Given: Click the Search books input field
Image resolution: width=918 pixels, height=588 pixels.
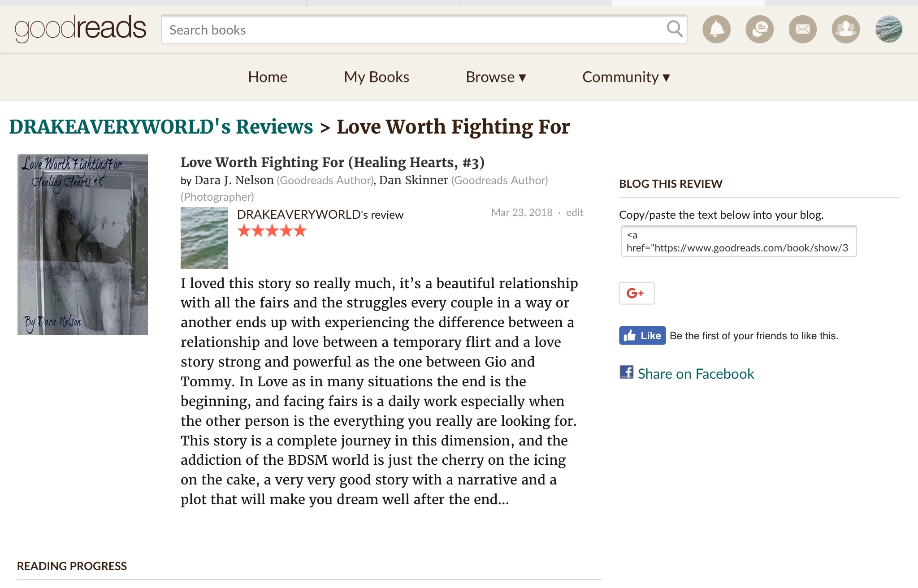Looking at the screenshot, I should coord(412,30).
